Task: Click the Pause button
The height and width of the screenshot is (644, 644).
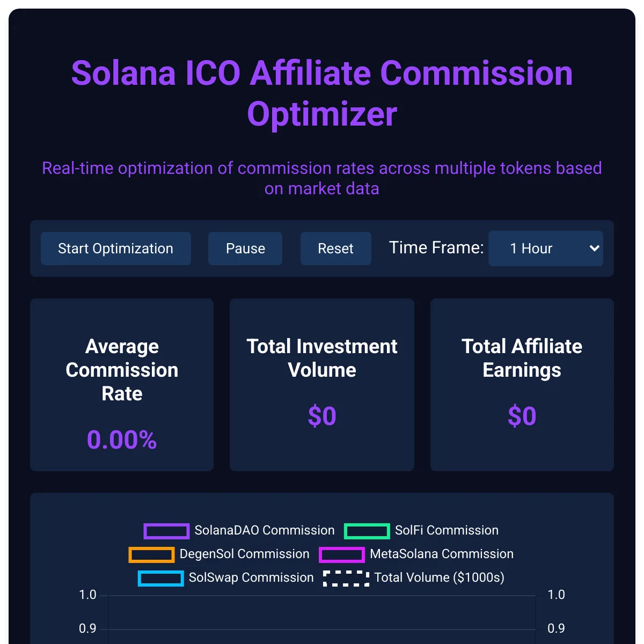Action: coord(245,248)
